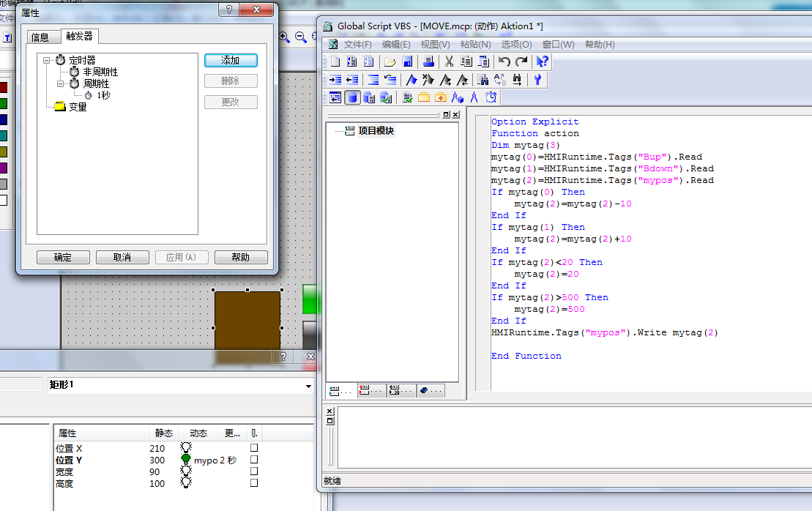Screen dimensions: 812x511
Task: Redo the last undone edit
Action: 521,61
